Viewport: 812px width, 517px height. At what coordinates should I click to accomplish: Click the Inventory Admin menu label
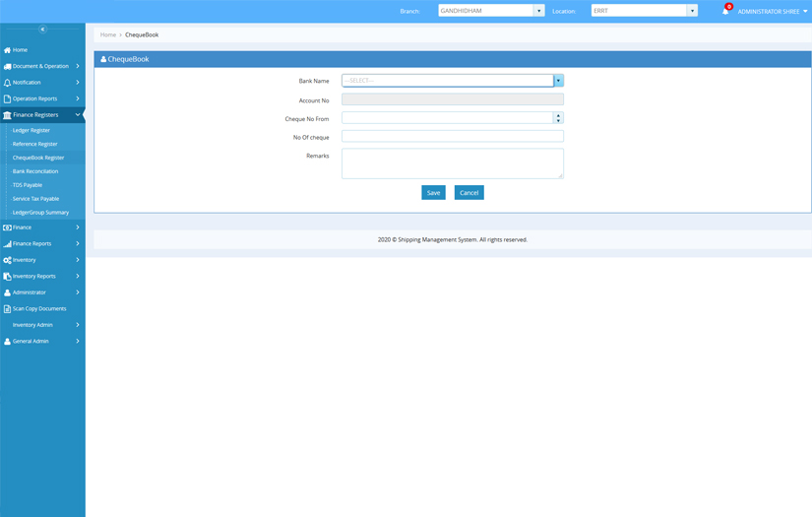click(x=32, y=325)
